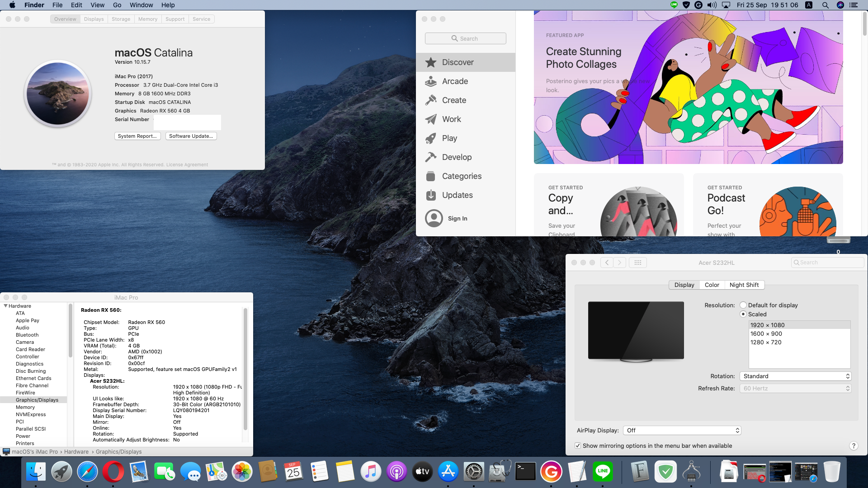Open Memory tab in About This Mac
Image resolution: width=868 pixels, height=488 pixels.
pos(148,19)
